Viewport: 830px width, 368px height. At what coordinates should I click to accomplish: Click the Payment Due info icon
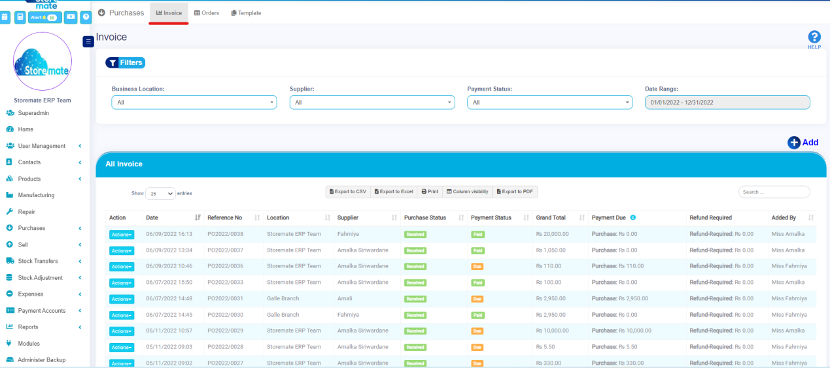click(633, 218)
